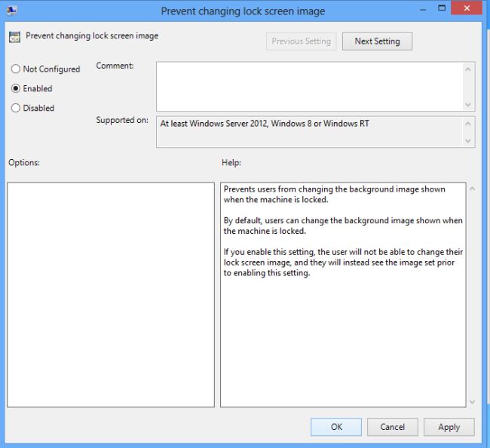Click the policy icon beside the setting name
The image size is (490, 448).
(x=14, y=37)
